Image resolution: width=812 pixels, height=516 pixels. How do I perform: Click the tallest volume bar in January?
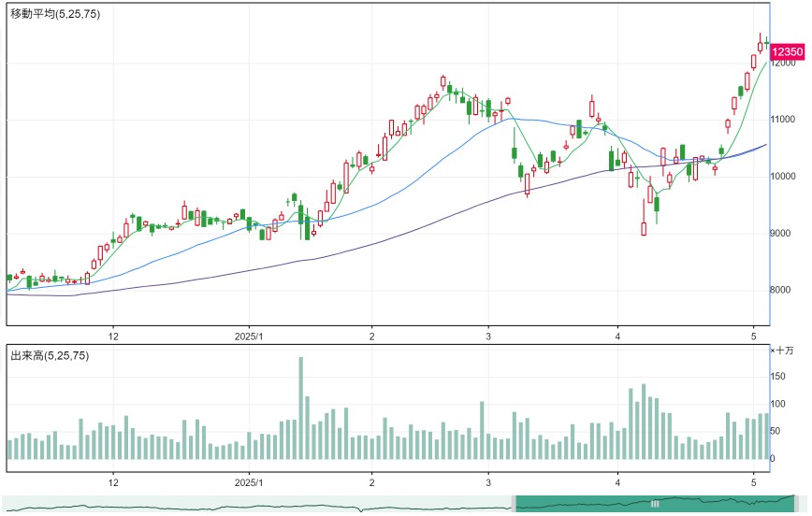(x=301, y=408)
